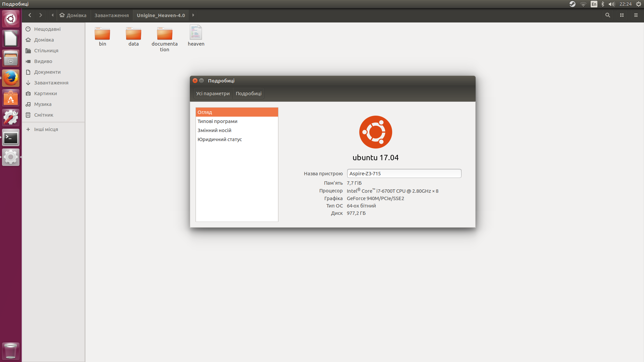Viewport: 644px width, 362px height.
Task: Open Домівка in sidebar
Action: [x=53, y=40]
